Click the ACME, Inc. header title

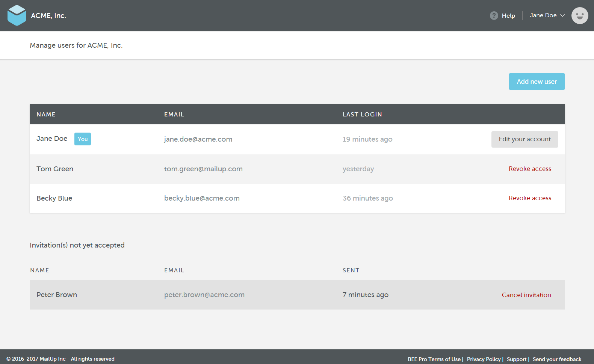coord(48,16)
